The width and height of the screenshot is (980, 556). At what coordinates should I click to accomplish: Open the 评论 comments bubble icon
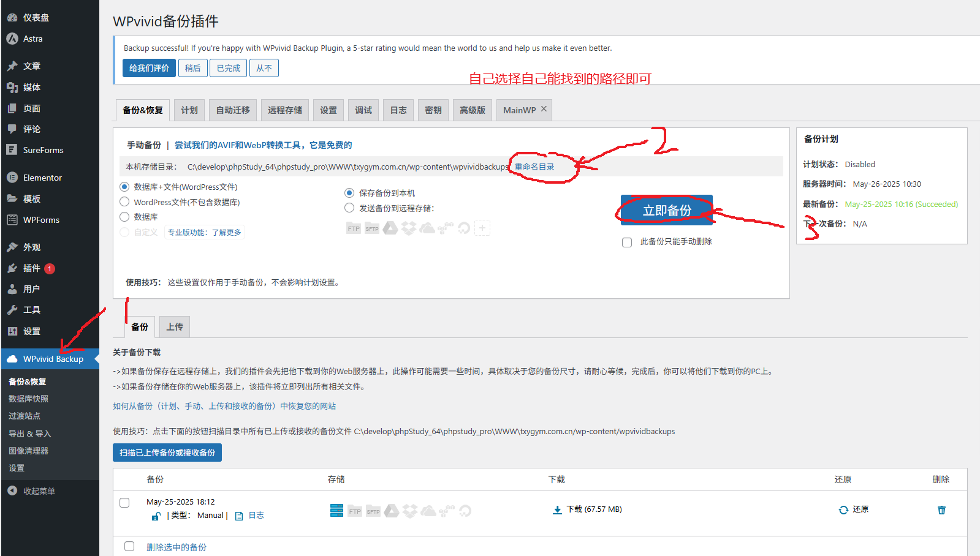point(12,129)
